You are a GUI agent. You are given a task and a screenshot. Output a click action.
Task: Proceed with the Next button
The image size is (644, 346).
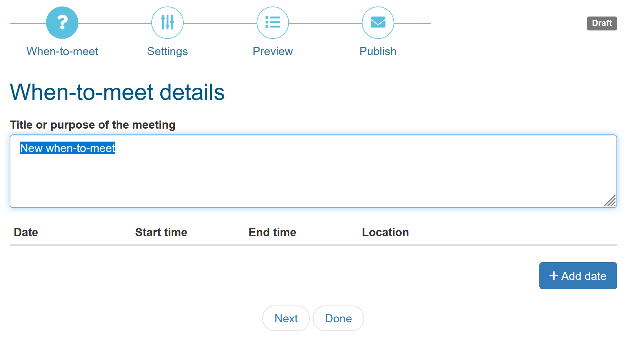click(x=286, y=318)
